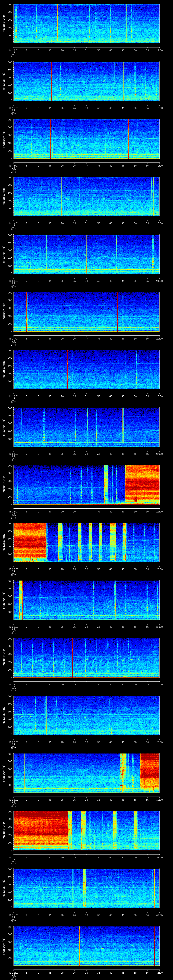Screen dimensions: 173x980
Task: Click the "16:23:00" time axis label
Action: pyautogui.click(x=14, y=454)
